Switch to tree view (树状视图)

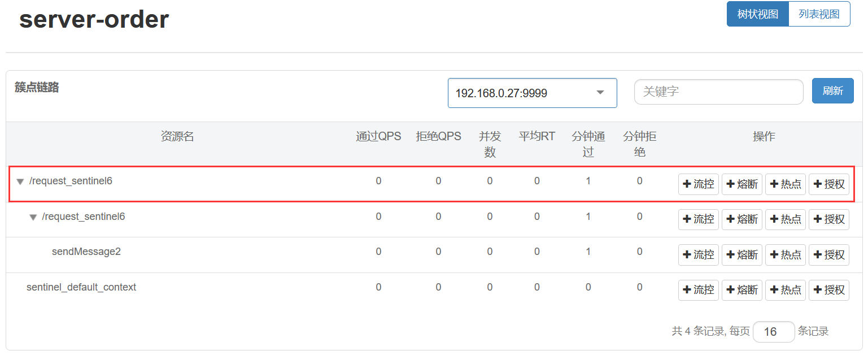[757, 14]
